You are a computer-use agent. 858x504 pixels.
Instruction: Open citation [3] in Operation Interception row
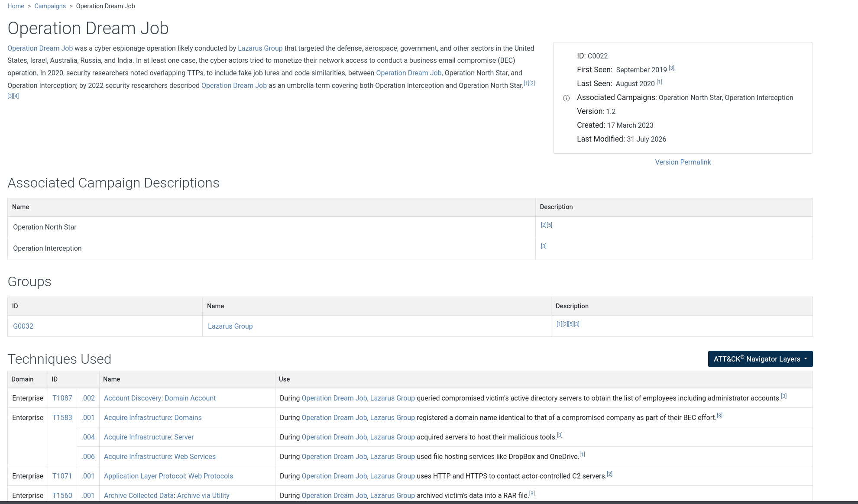pos(544,246)
